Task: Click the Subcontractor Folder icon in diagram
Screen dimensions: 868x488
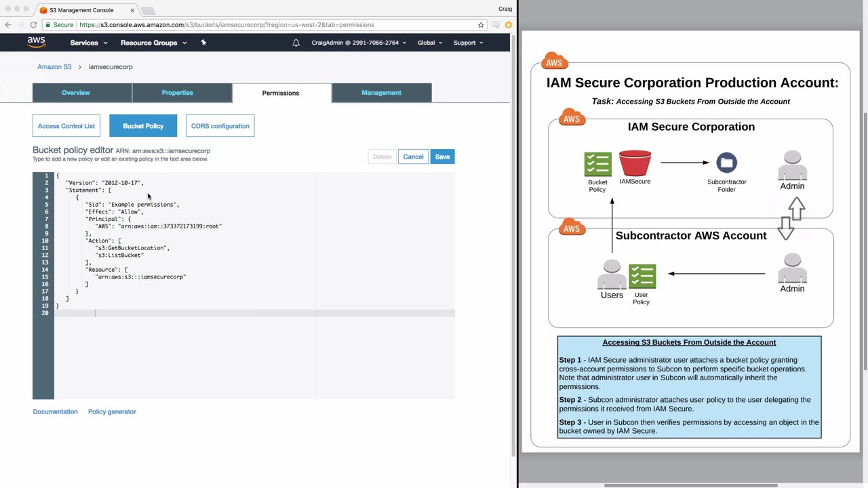Action: [x=726, y=163]
